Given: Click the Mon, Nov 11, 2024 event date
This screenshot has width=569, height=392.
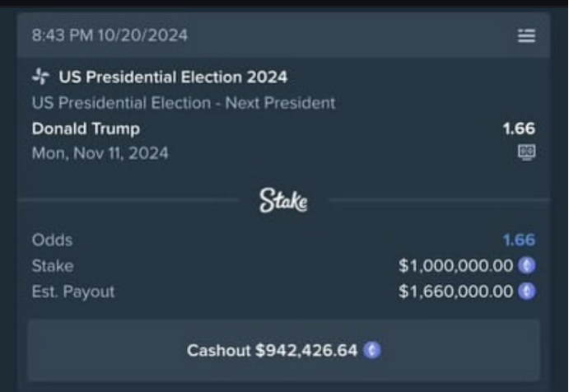Looking at the screenshot, I should pyautogui.click(x=100, y=153).
